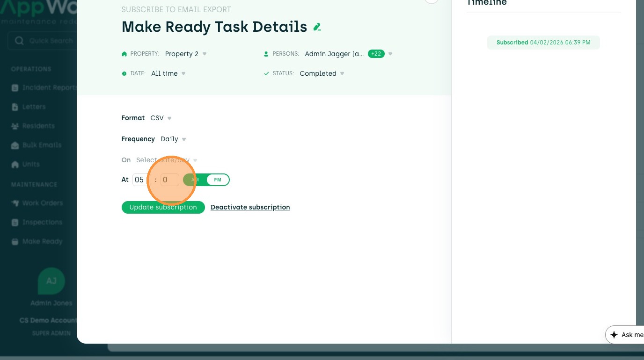The width and height of the screenshot is (644, 360).
Task: Click the pencil edit icon beside the title
Action: pos(317,27)
